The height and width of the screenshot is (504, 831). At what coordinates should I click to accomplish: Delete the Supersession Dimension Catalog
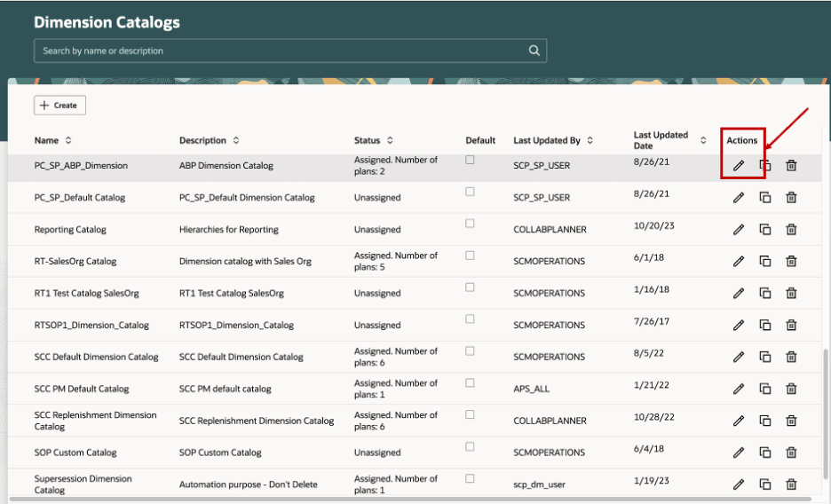(x=791, y=484)
